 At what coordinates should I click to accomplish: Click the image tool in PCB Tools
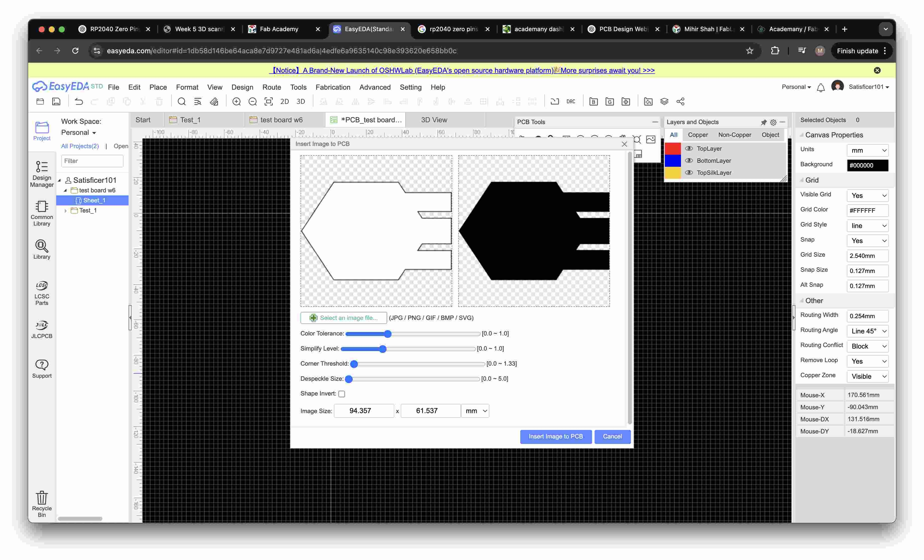coord(651,140)
